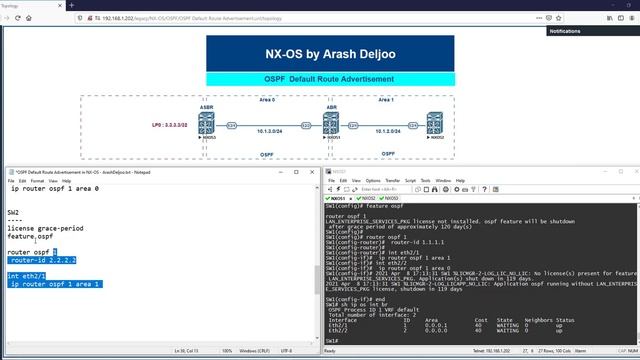Click the Connect in Tab toolbar icon
640x360 pixels.
pyautogui.click(x=347, y=189)
